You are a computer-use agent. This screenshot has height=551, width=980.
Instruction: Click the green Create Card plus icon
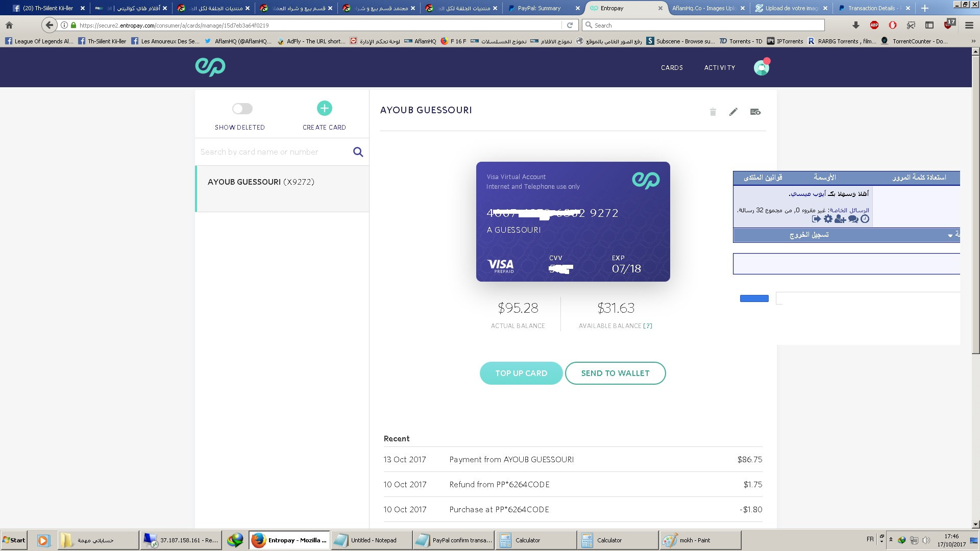click(324, 108)
